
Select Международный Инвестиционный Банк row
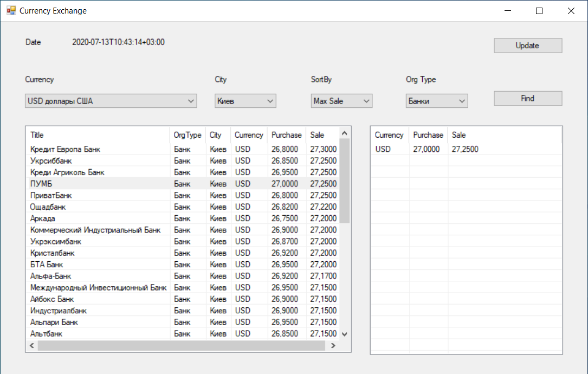(183, 288)
